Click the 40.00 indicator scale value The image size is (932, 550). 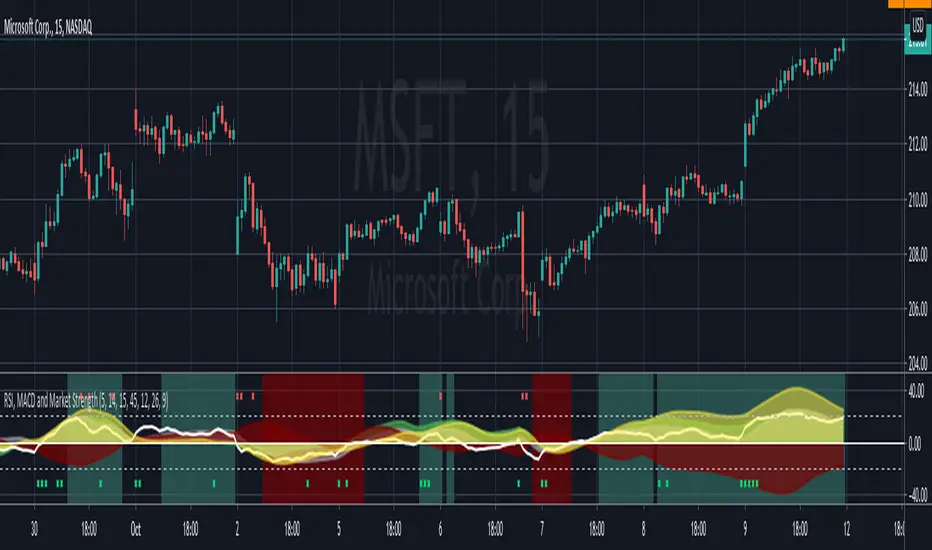[x=917, y=391]
